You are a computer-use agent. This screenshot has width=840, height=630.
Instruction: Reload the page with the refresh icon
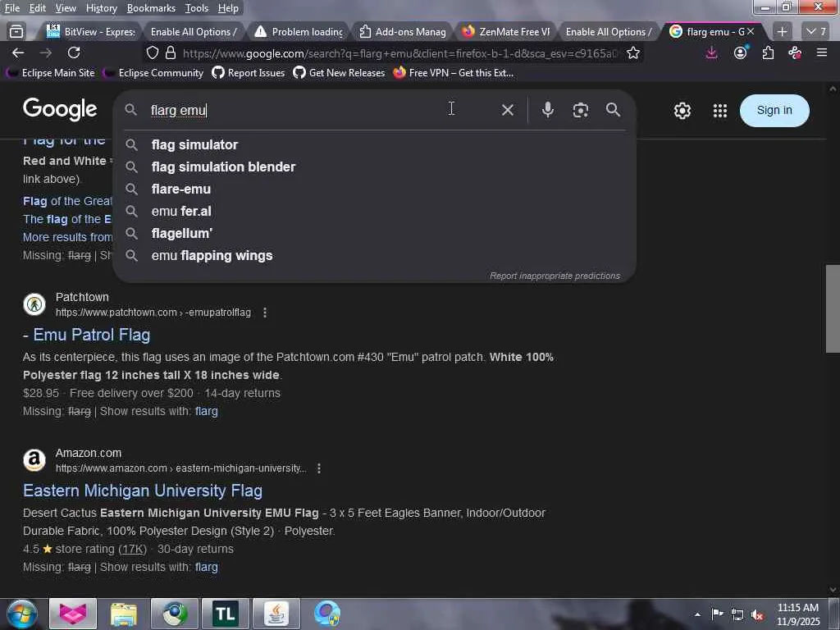coord(74,52)
